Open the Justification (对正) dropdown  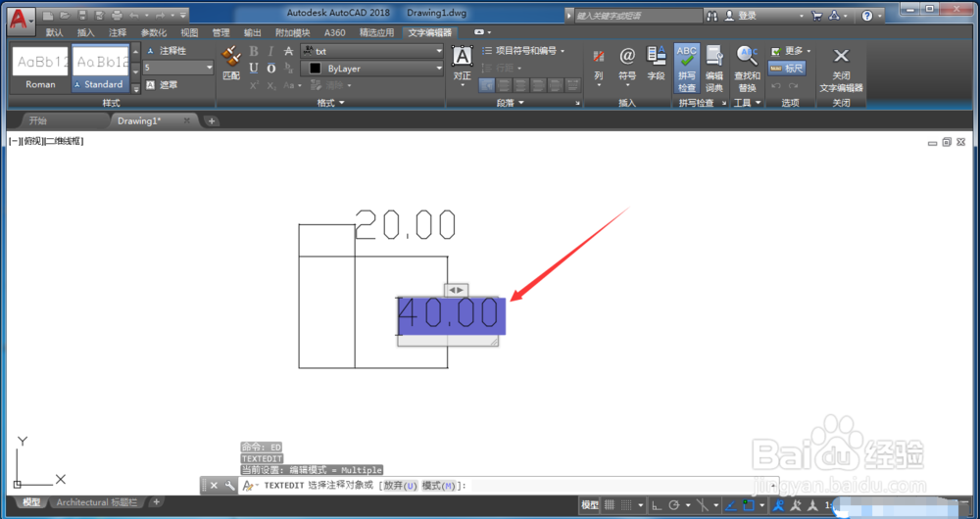point(462,65)
